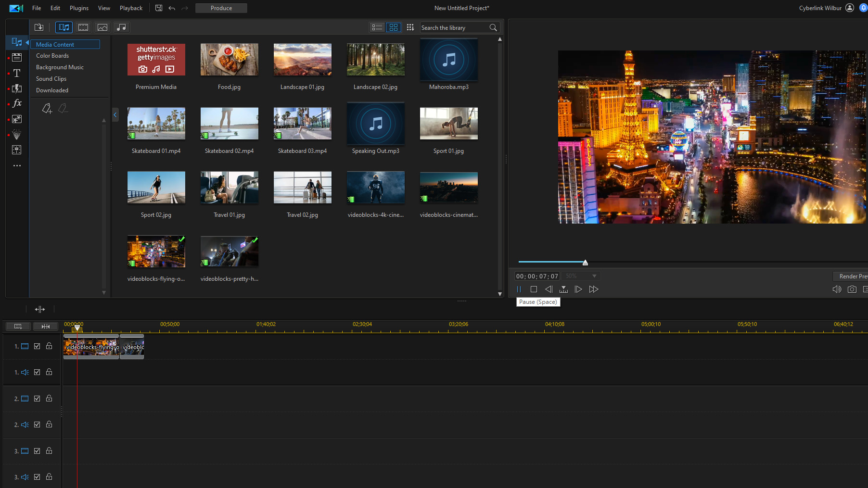Lock audio track 1 with the padlock
The image size is (868, 488).
click(49, 372)
